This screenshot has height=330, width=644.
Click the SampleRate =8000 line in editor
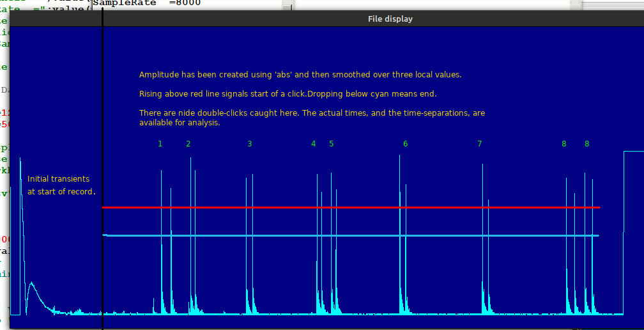(x=147, y=3)
